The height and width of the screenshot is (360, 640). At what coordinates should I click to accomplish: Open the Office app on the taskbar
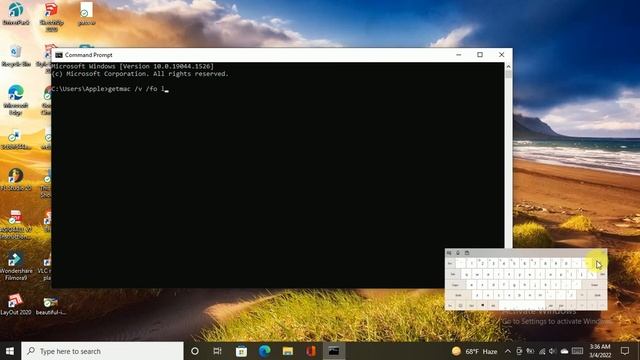(311, 351)
